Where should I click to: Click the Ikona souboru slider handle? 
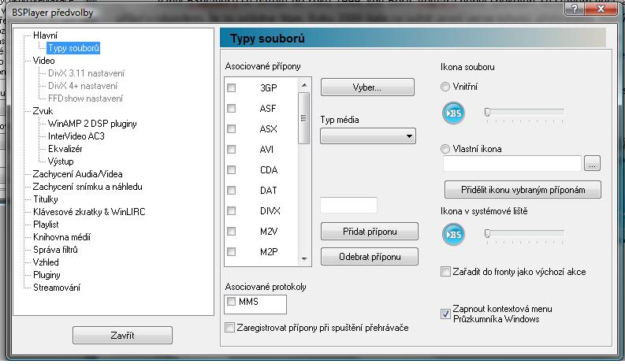point(487,113)
